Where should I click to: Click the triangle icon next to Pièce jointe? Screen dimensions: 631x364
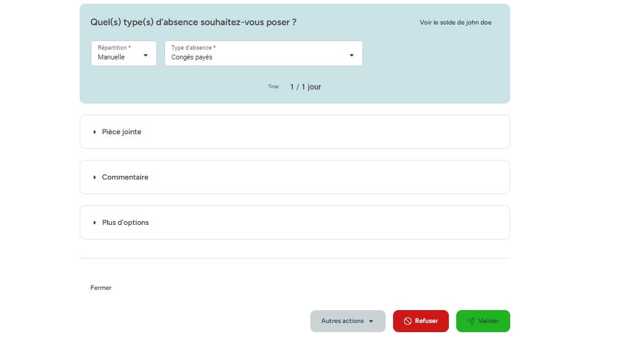pyautogui.click(x=94, y=132)
